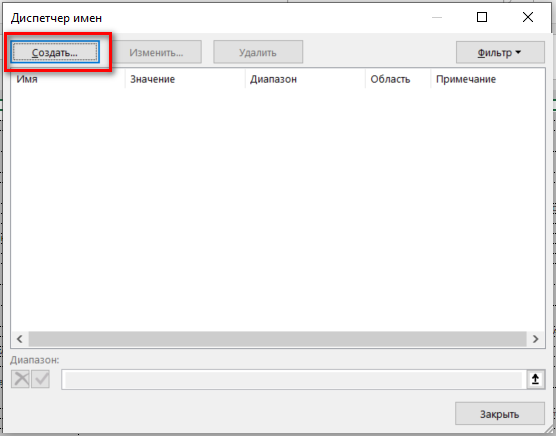Click the Примечание column header
The height and width of the screenshot is (436, 556).
[x=488, y=79]
